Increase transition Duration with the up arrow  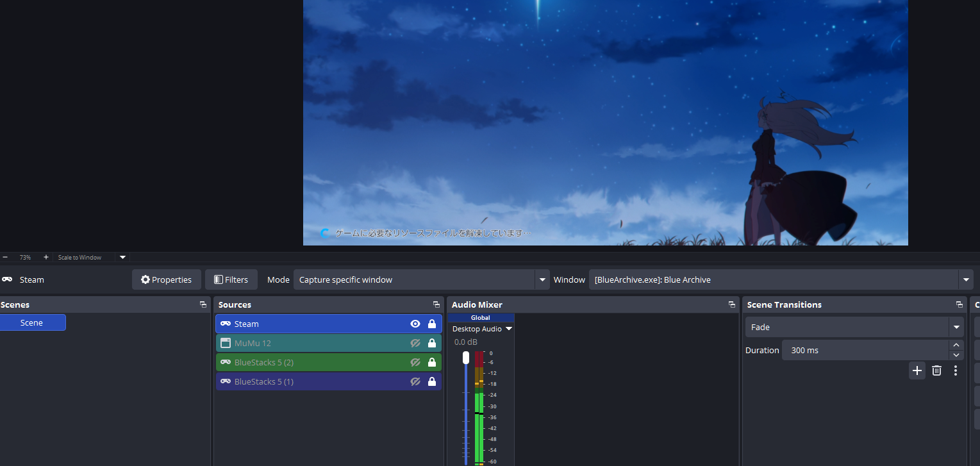coord(956,345)
